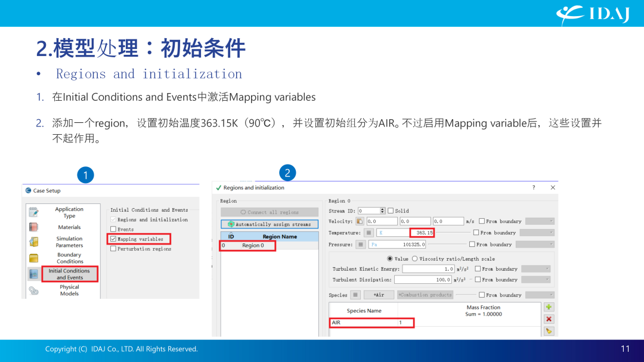
Task: Click the +Air species button
Action: tap(379, 295)
